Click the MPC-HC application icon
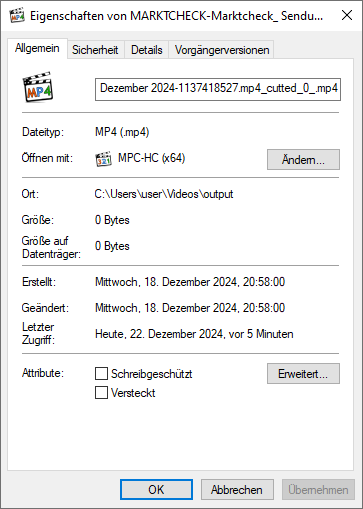Viewport: 363px width, 509px height. tap(103, 159)
